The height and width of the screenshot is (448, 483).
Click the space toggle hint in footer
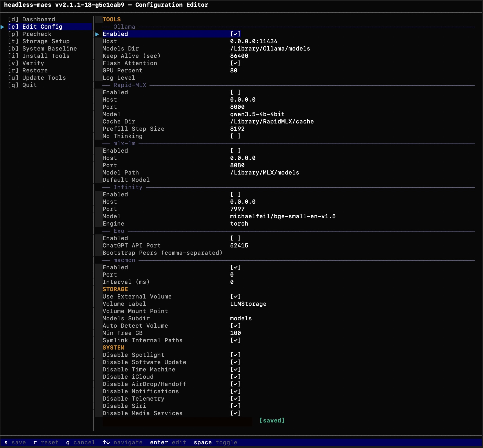tap(215, 442)
